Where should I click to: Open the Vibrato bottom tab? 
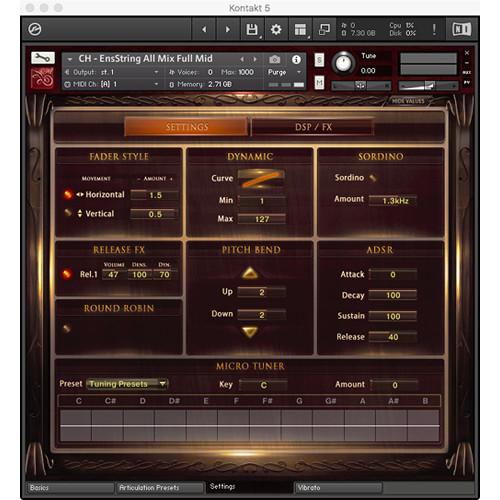[x=338, y=488]
